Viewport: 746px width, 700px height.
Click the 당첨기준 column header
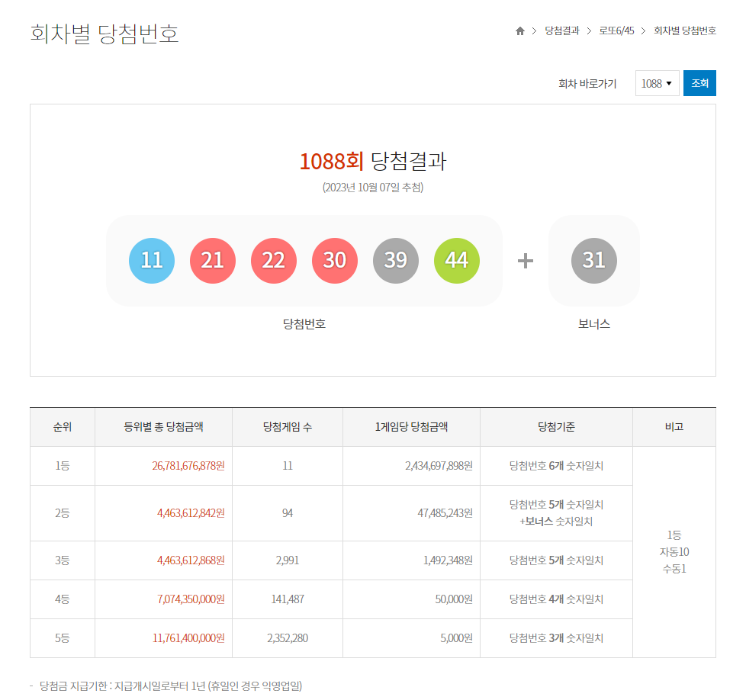coord(556,427)
